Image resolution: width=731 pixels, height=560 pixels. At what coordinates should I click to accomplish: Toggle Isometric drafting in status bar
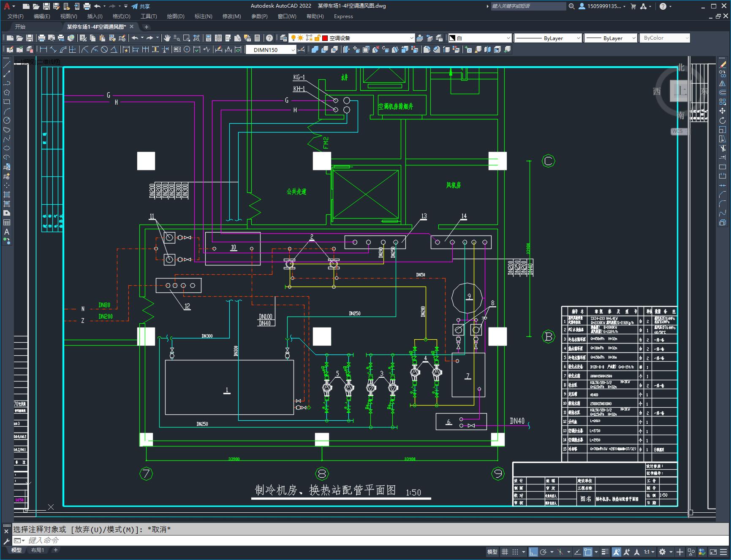[x=560, y=552]
